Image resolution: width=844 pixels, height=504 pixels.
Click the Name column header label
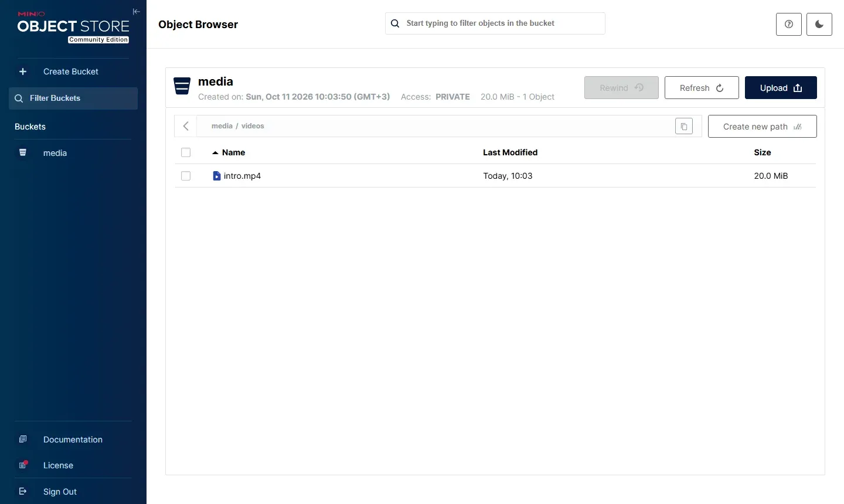pyautogui.click(x=233, y=152)
